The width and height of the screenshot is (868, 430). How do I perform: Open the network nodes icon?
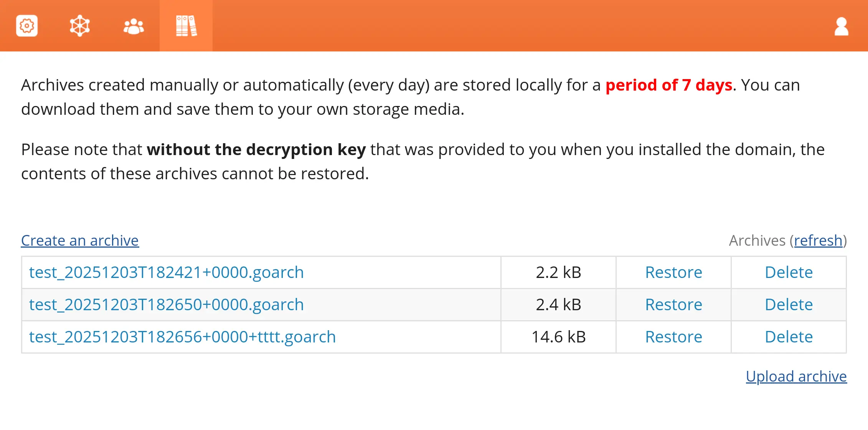79,26
